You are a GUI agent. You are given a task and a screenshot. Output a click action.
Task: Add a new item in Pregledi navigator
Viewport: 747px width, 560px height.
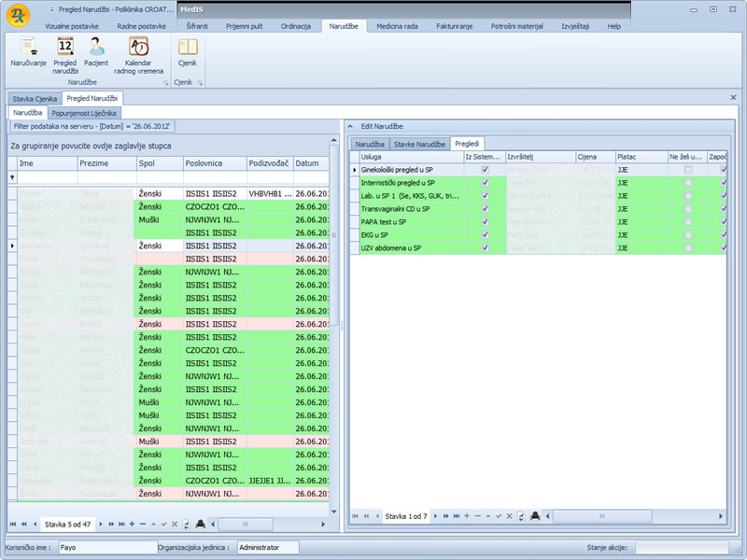(467, 516)
